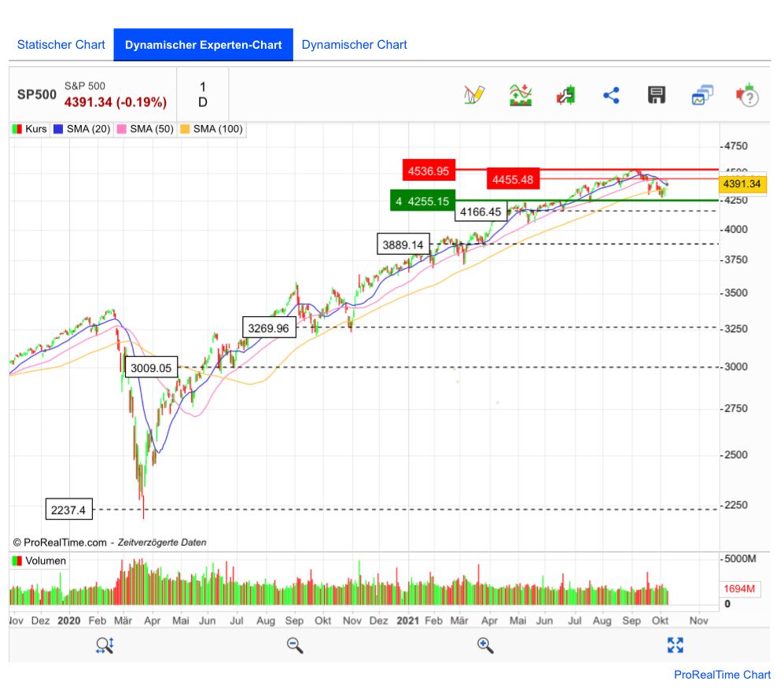Click the zoom in magnifier icon
Image resolution: width=784 pixels, height=699 pixels.
[x=485, y=645]
